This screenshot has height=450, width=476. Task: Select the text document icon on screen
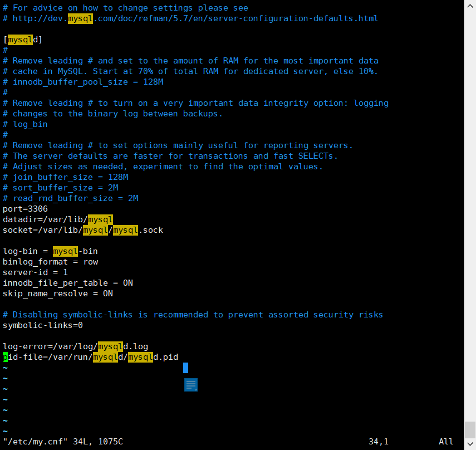tap(191, 384)
